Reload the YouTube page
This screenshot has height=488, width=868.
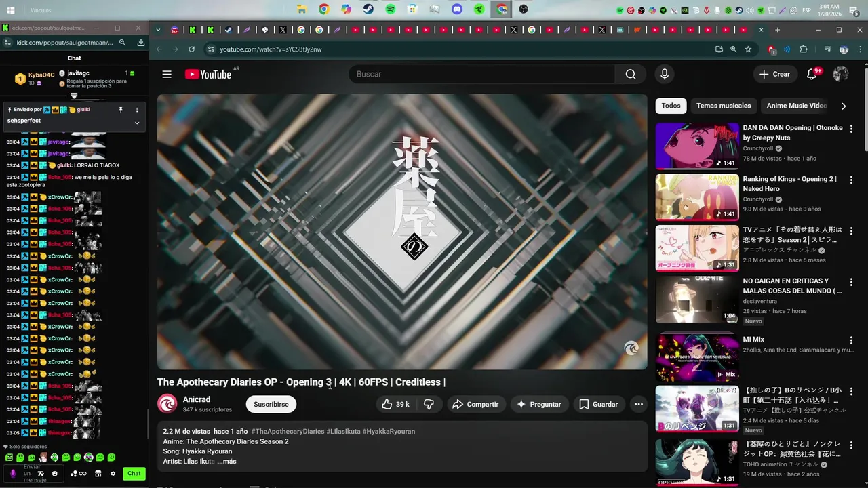pyautogui.click(x=192, y=49)
